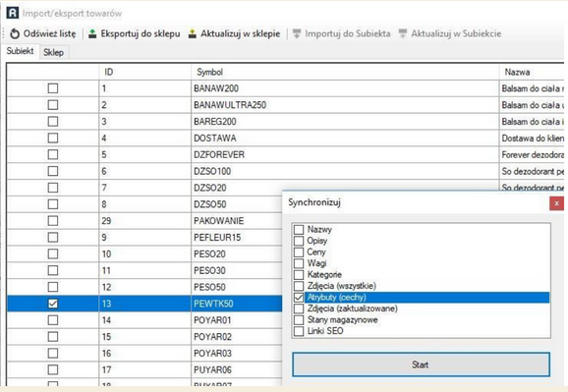Tick the checkbox for row DZFOREVER

click(53, 154)
